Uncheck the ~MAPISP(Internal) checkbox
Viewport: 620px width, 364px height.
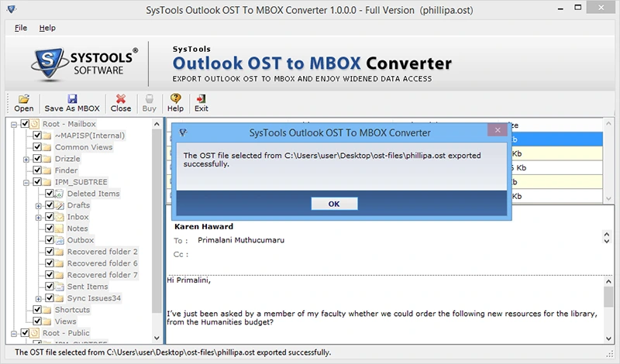(37, 136)
